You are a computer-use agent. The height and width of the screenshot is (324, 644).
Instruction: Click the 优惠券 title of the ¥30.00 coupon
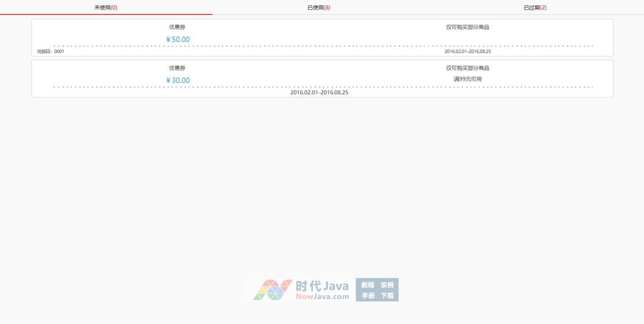pyautogui.click(x=177, y=68)
